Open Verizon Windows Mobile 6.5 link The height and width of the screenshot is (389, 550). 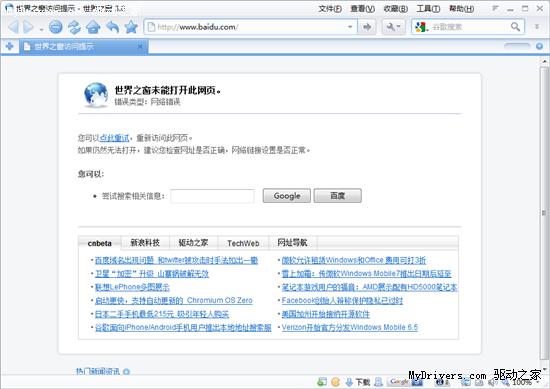[349, 327]
